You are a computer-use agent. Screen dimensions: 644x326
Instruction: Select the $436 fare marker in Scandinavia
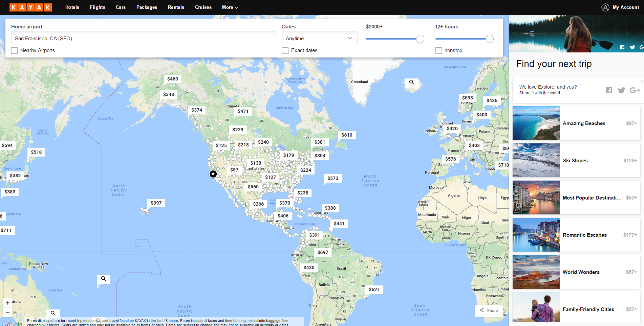(x=492, y=100)
